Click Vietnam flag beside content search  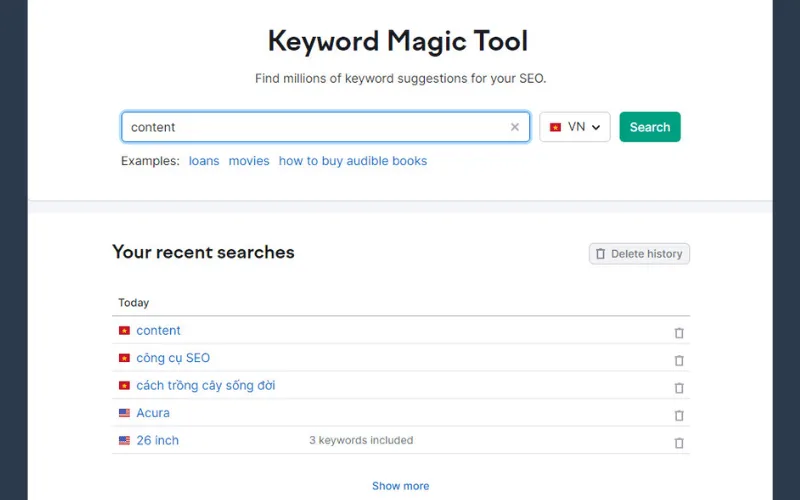(x=124, y=331)
